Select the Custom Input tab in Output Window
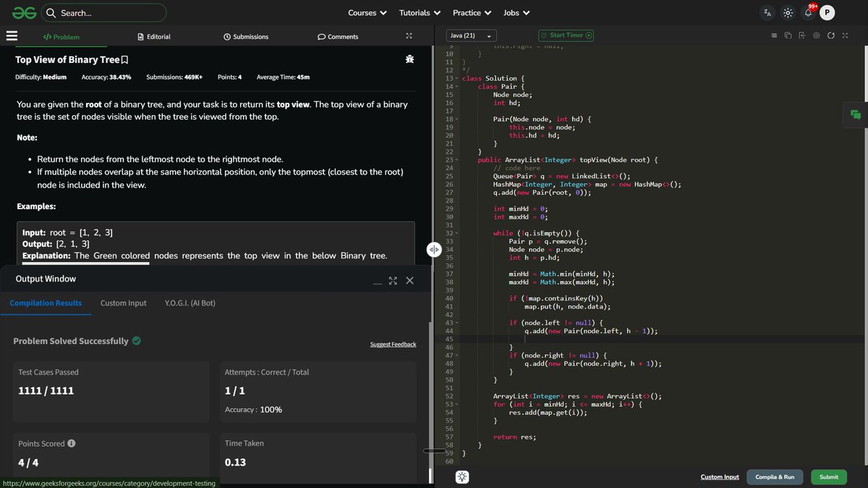 tap(123, 303)
